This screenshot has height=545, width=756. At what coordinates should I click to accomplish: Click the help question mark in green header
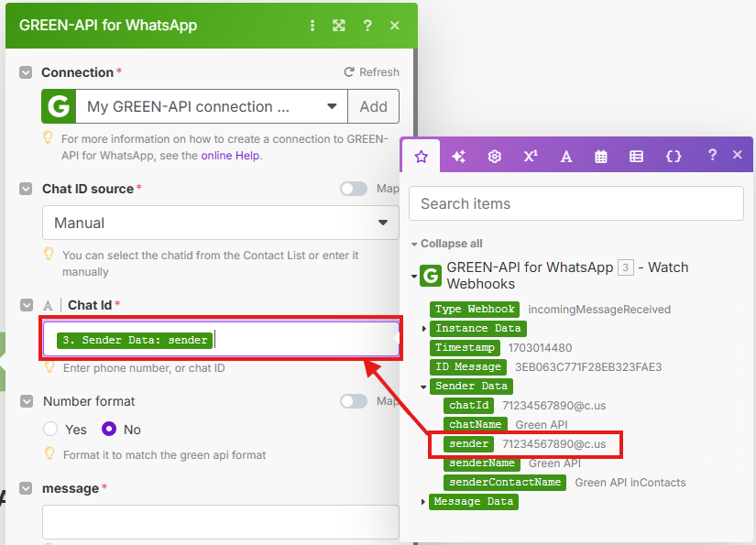367,26
